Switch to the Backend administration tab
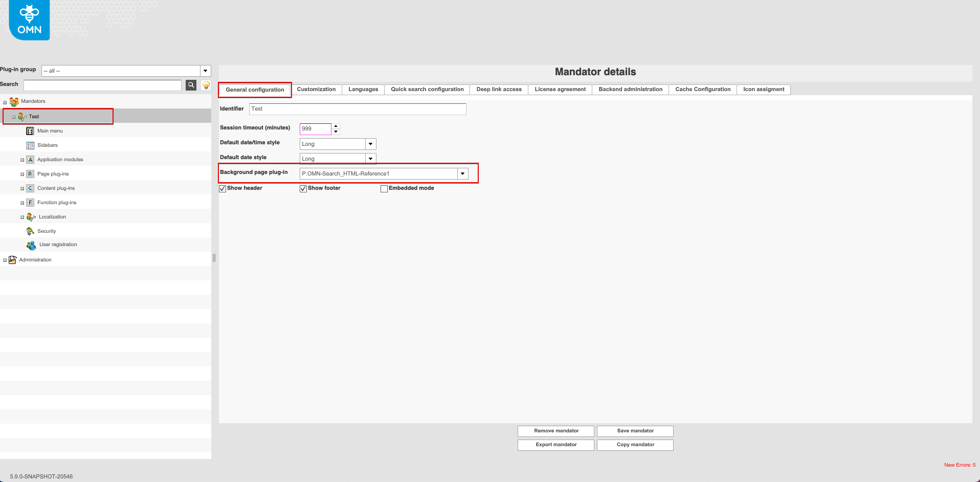Screen dimensions: 980x482 click(631, 90)
